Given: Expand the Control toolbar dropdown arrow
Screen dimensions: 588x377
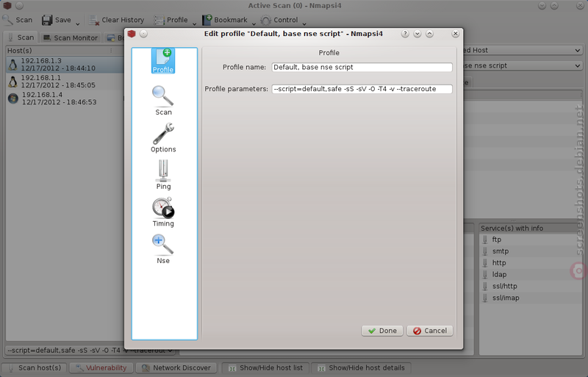Looking at the screenshot, I should 304,24.
